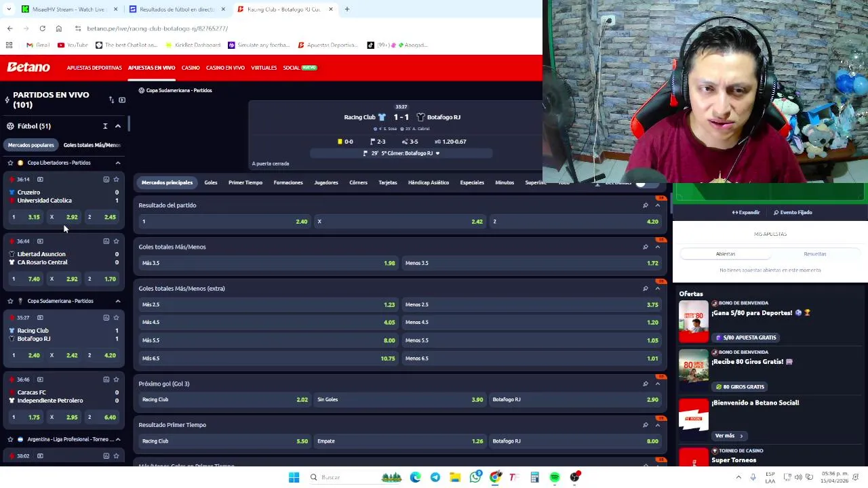
Task: Collapse the Resultado del partido market
Action: click(x=657, y=205)
